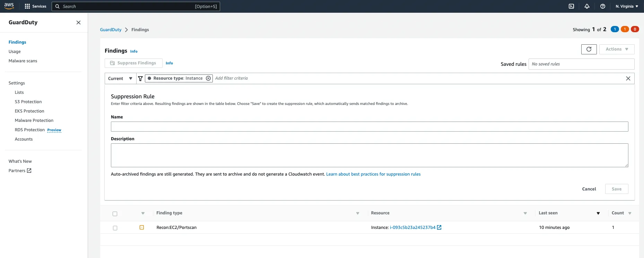The height and width of the screenshot is (258, 644).
Task: Click the medium severity icon for Recon:EC2/Portscan
Action: tap(142, 228)
